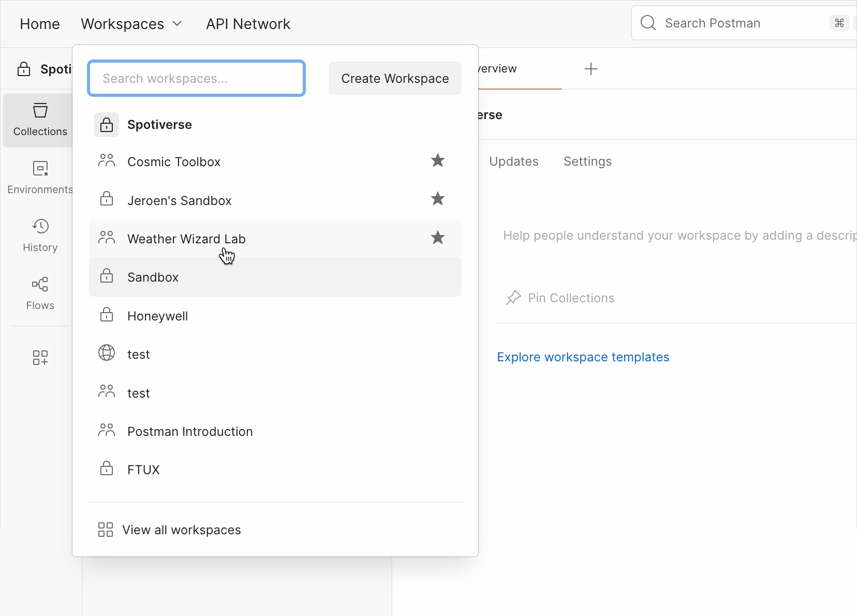Open the Collections sidebar panel
The height and width of the screenshot is (616, 857).
coord(40,120)
